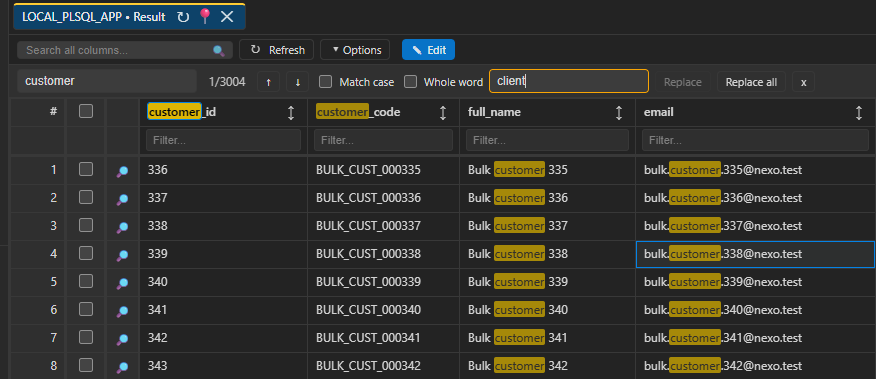Screen dimensions: 876x379
Task: Click the replace field containing client
Action: pos(569,81)
